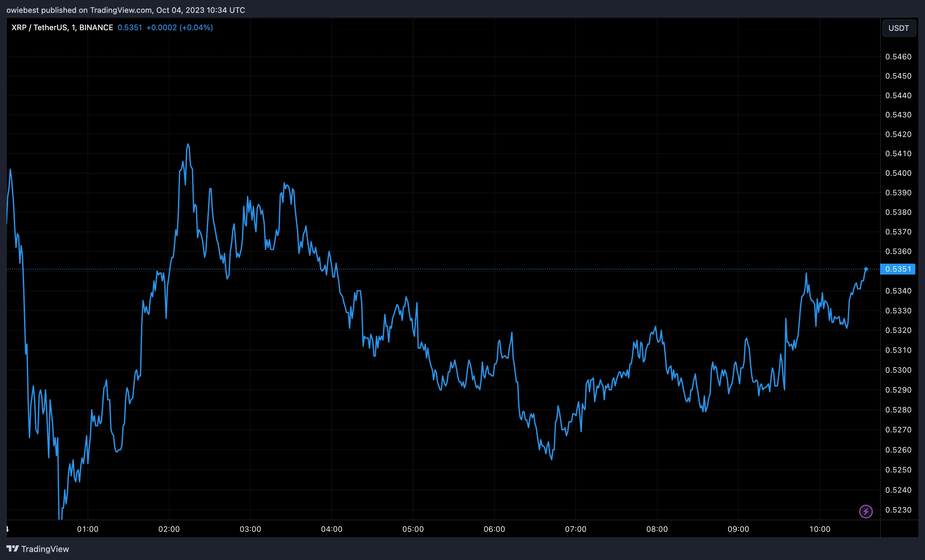Open the TradingView.com link in the header
This screenshot has width=925, height=560.
coord(121,10)
